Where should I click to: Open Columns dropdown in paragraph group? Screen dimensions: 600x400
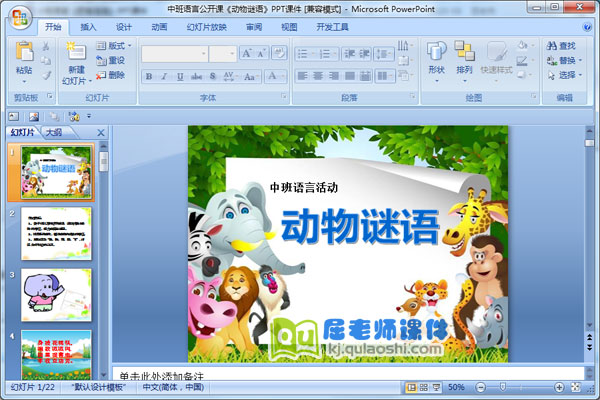tap(385, 76)
